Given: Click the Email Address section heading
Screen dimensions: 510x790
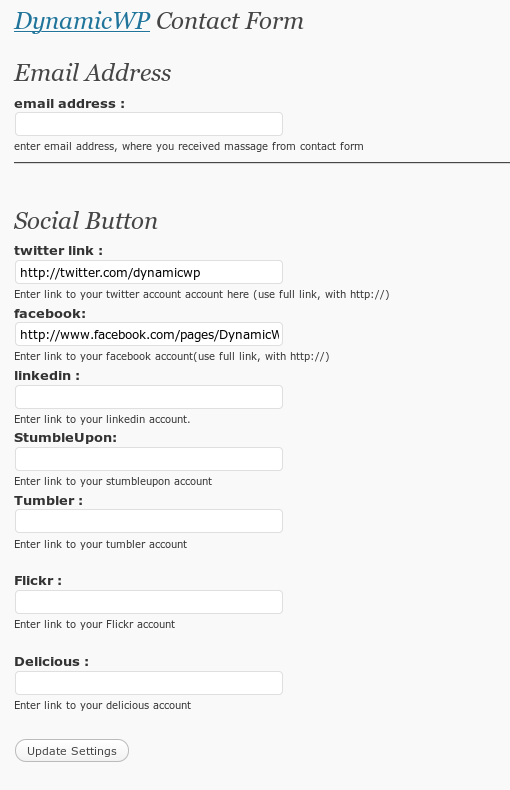Looking at the screenshot, I should 93,73.
